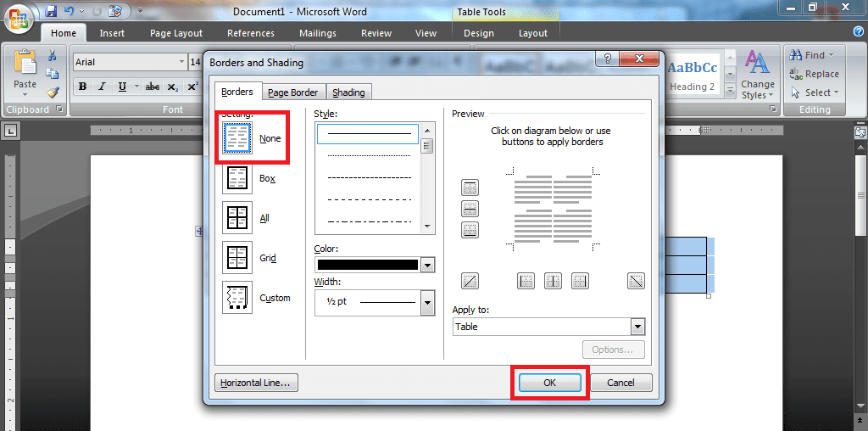Open the Table Tools Design tab
868x431 pixels.
(479, 33)
